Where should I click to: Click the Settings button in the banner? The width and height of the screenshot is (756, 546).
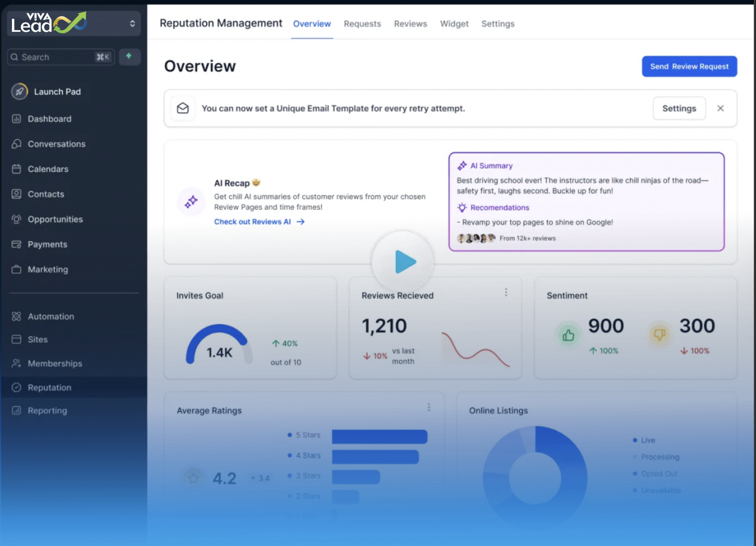(679, 108)
